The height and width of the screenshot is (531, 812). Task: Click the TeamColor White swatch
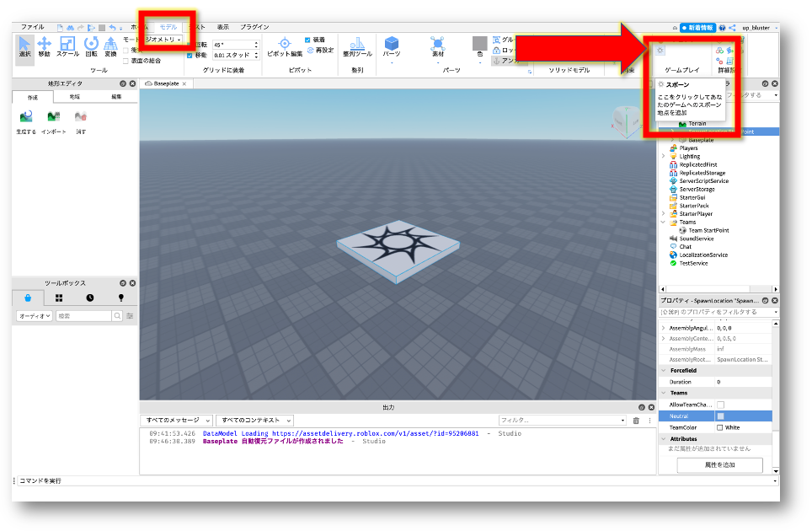720,427
